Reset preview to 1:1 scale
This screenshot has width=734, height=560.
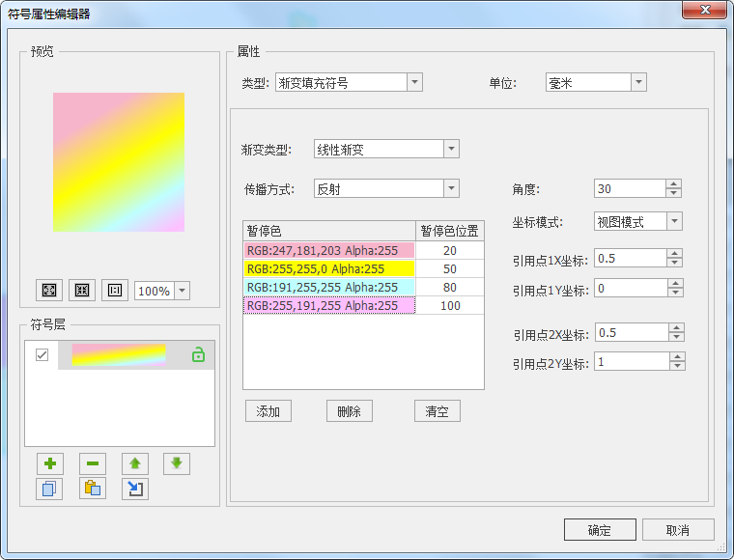pyautogui.click(x=115, y=291)
